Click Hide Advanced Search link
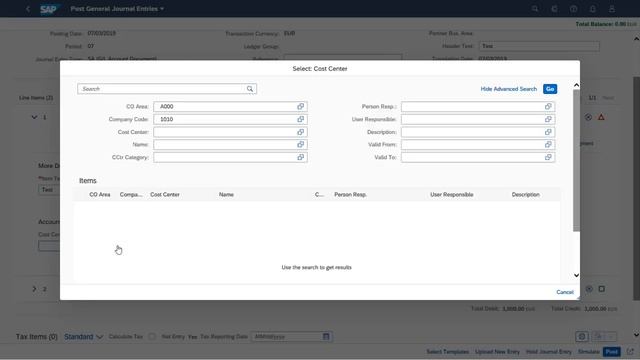The image size is (640, 360). 509,89
